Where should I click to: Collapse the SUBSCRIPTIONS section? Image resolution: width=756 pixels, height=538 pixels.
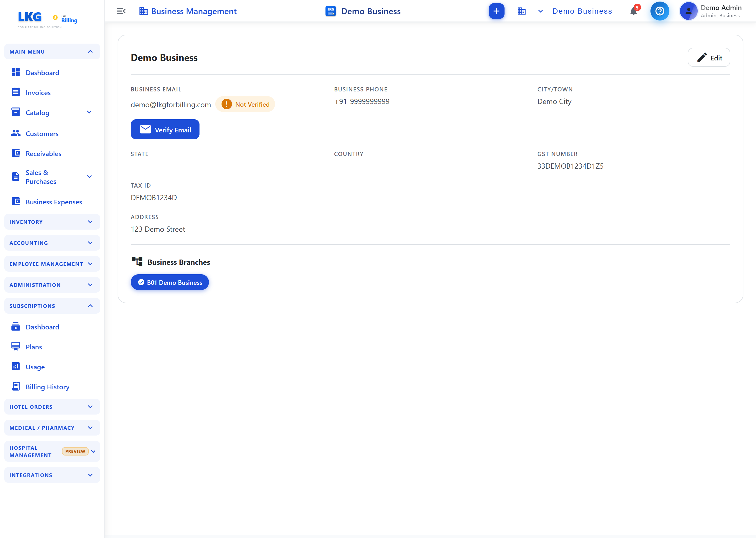52,306
